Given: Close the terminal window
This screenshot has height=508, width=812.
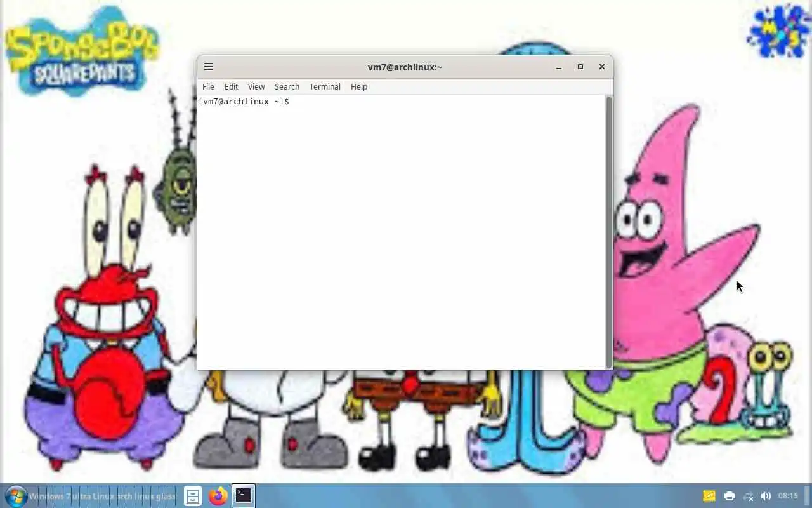Looking at the screenshot, I should click(x=602, y=67).
